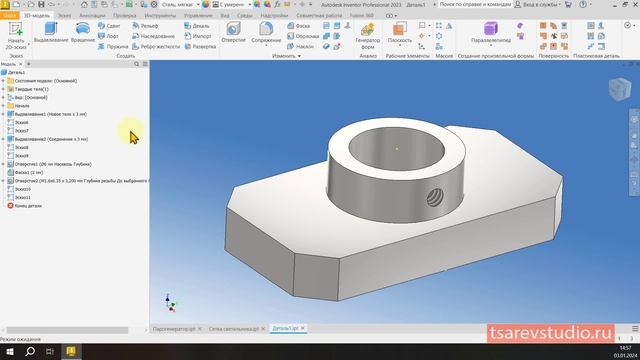Open the Генератор форм tool

coord(367,36)
